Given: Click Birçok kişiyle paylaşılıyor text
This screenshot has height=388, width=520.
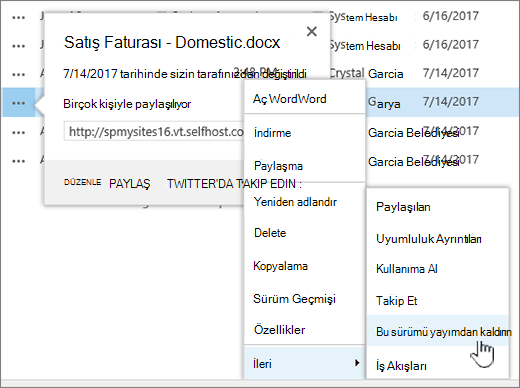Looking at the screenshot, I should pos(127,104).
